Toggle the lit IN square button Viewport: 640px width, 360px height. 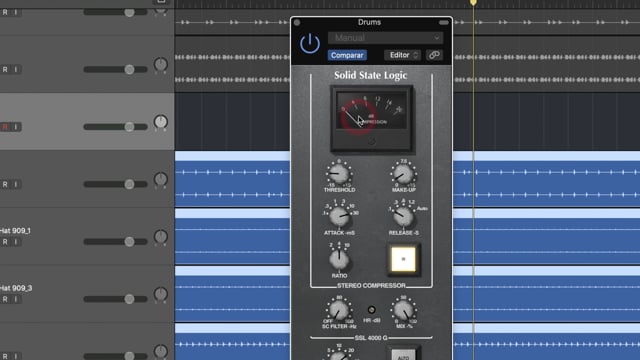click(x=403, y=259)
